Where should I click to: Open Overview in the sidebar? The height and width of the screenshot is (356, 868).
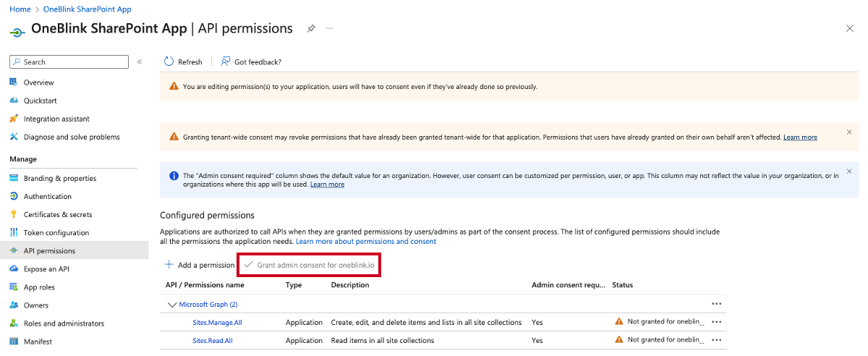point(38,82)
